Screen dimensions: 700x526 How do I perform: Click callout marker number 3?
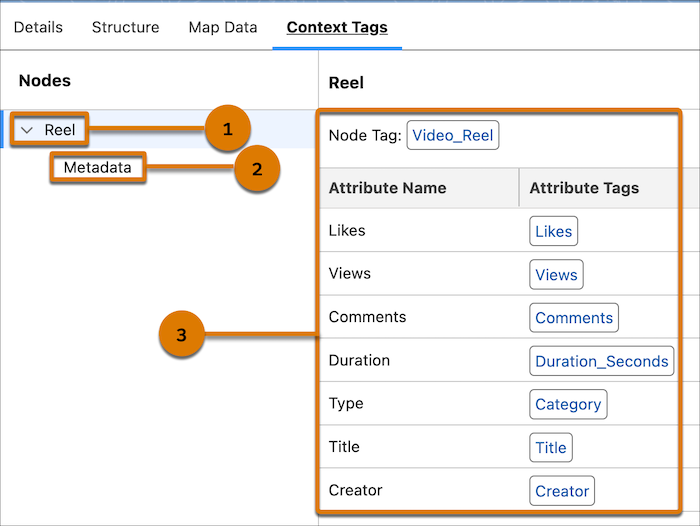coord(181,336)
